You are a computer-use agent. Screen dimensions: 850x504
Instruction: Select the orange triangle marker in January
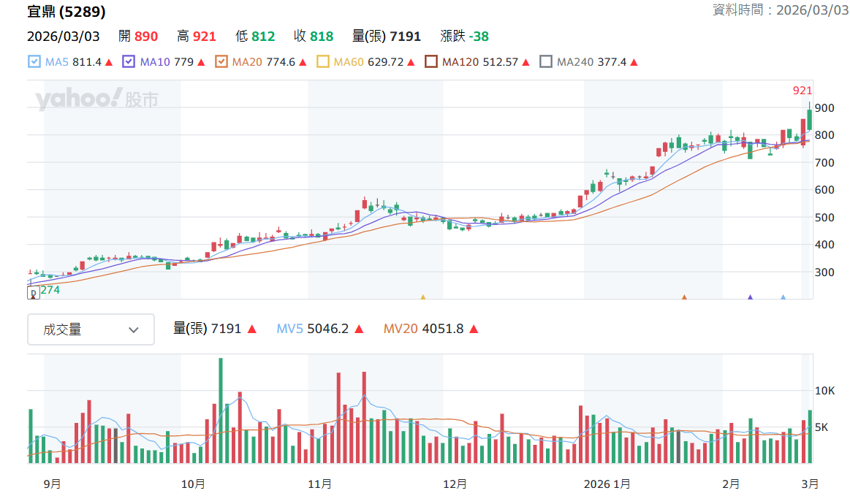[x=684, y=297]
